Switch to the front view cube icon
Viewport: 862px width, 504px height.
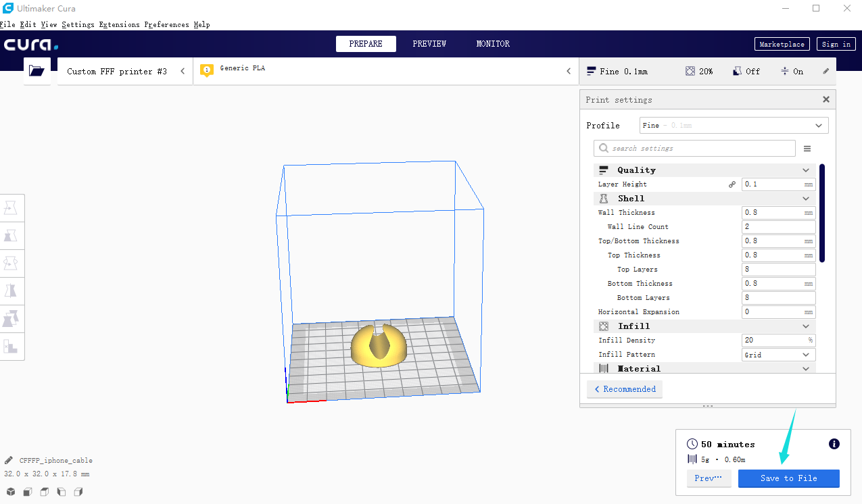(28, 492)
